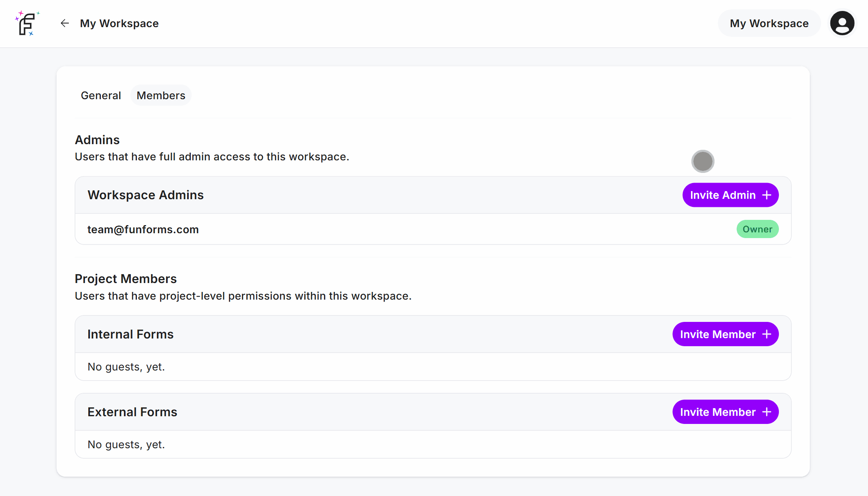This screenshot has height=496, width=868.
Task: Click the Workspace Admins heading
Action: [145, 195]
